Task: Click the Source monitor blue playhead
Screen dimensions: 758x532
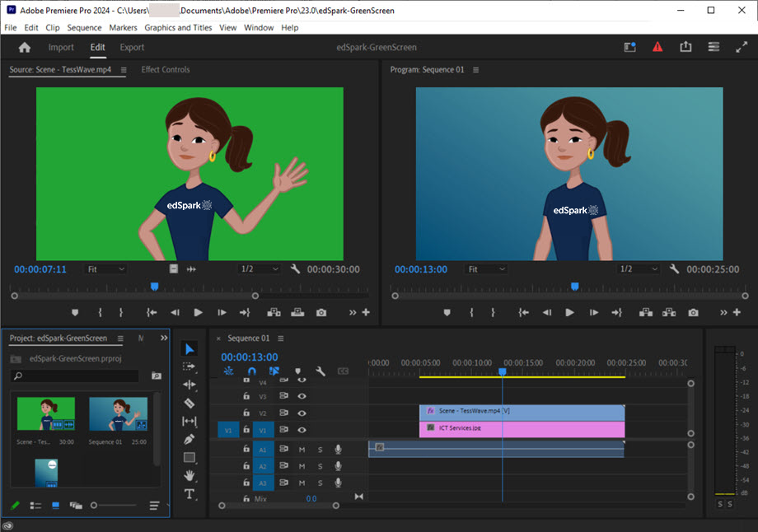Action: coord(154,287)
